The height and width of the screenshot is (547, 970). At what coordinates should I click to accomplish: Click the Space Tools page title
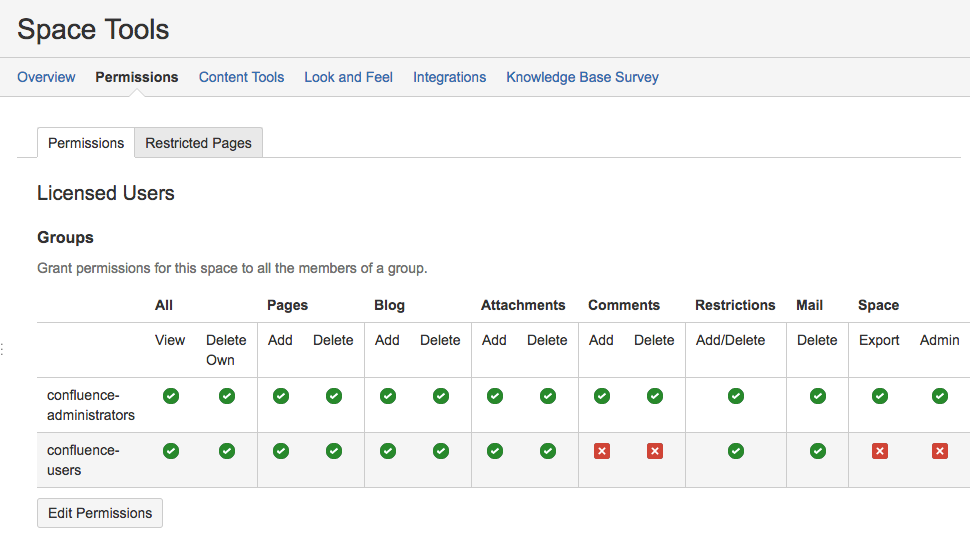[x=93, y=29]
